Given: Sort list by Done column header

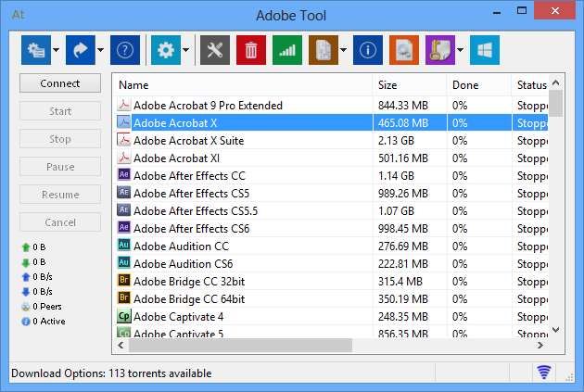Looking at the screenshot, I should point(479,85).
